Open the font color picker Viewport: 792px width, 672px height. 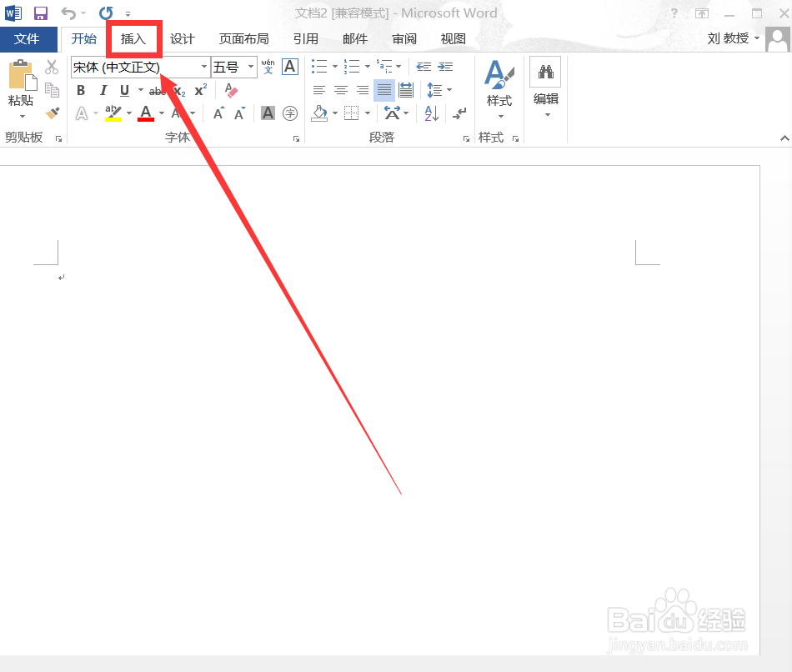148,113
